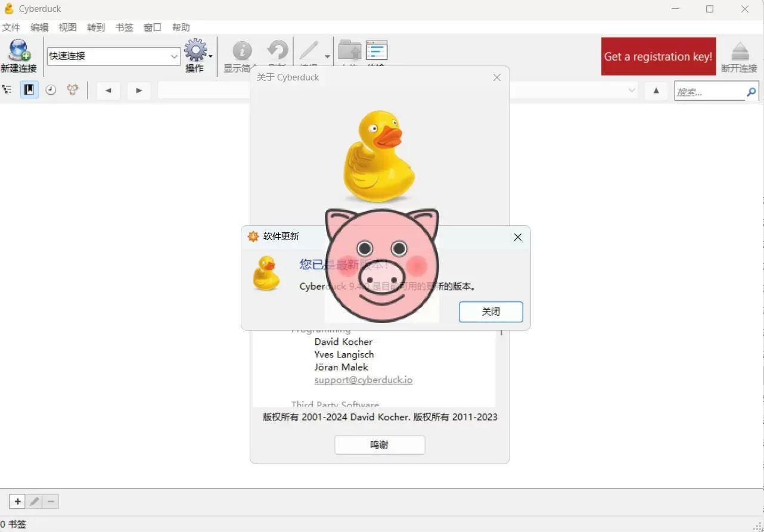Click the Acknowledgments (鸣谢) button
This screenshot has width=764, height=532.
pos(380,444)
